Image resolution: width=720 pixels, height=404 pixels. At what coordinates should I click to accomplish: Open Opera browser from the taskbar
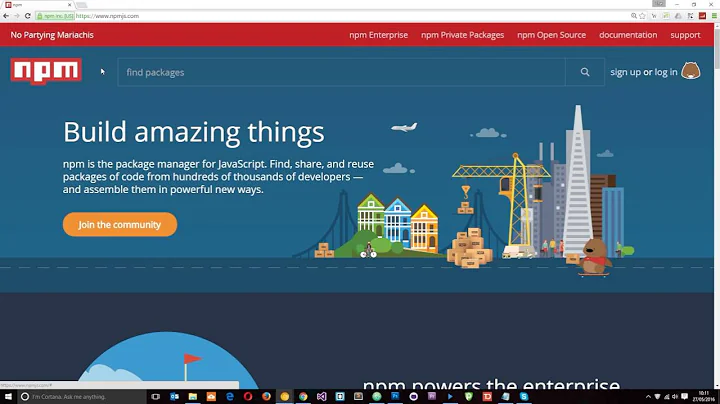point(248,397)
